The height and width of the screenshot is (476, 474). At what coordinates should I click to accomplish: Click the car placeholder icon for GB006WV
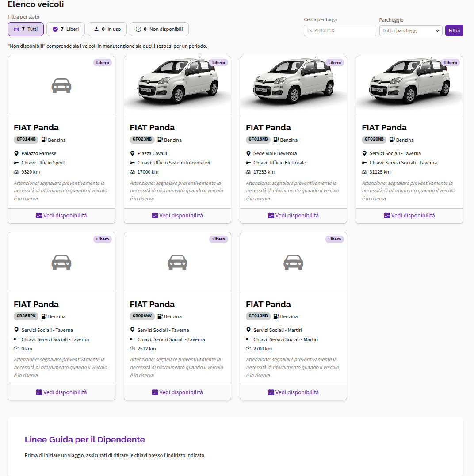177,262
